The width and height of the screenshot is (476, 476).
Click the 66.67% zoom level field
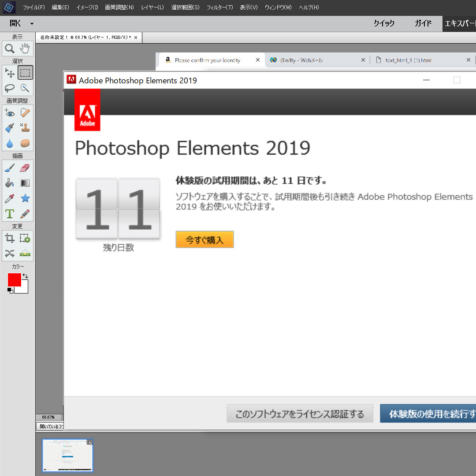coord(48,417)
